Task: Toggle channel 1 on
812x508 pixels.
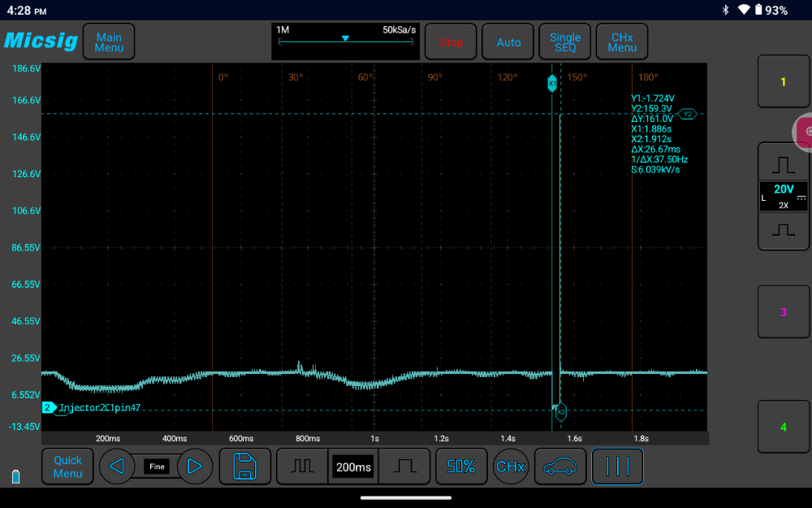Action: tap(783, 82)
